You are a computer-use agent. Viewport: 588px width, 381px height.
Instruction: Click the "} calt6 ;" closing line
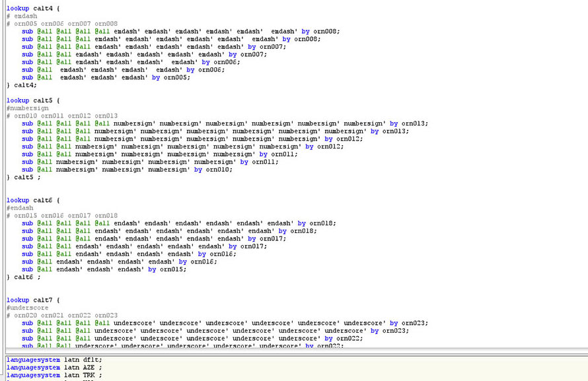tap(24, 277)
